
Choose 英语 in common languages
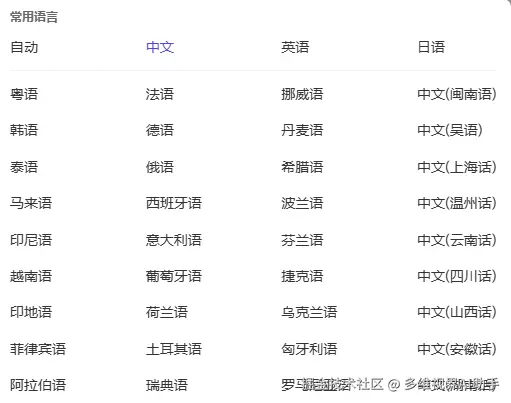point(295,47)
